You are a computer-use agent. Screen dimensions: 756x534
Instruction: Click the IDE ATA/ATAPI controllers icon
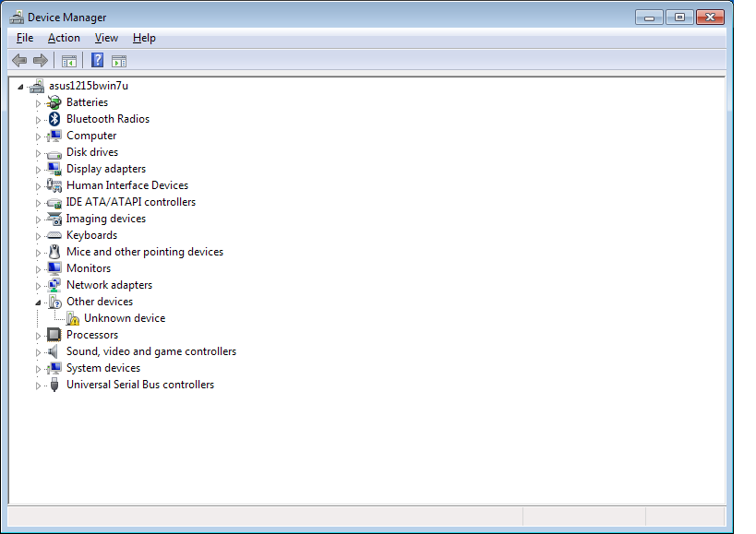54,203
